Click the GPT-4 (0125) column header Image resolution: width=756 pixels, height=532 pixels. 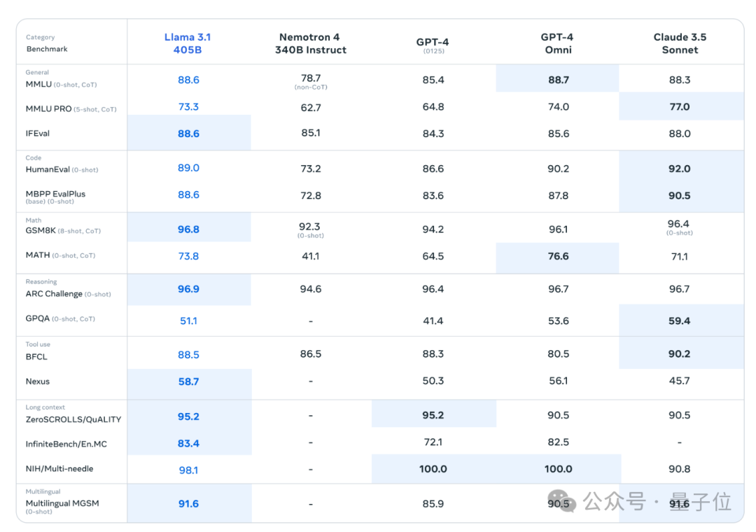[433, 45]
